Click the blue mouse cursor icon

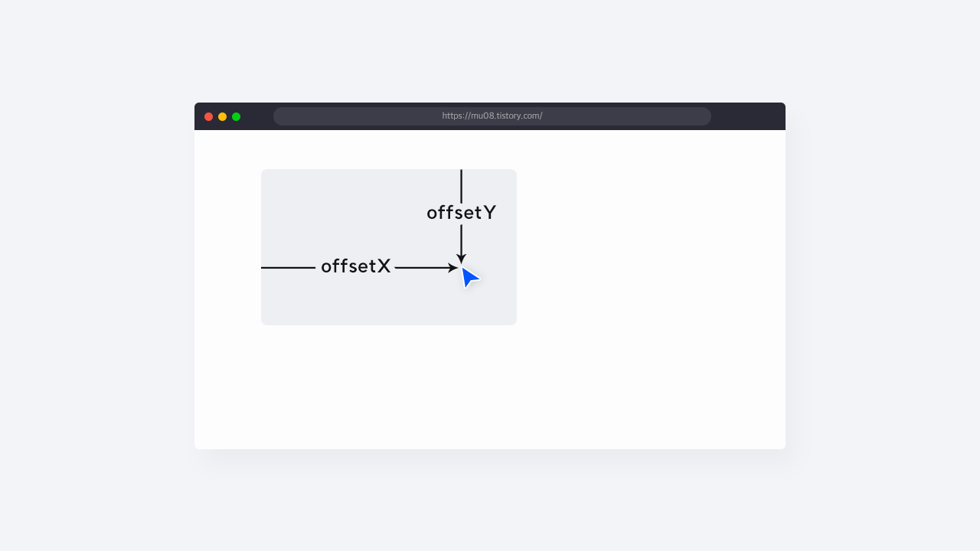click(x=470, y=277)
